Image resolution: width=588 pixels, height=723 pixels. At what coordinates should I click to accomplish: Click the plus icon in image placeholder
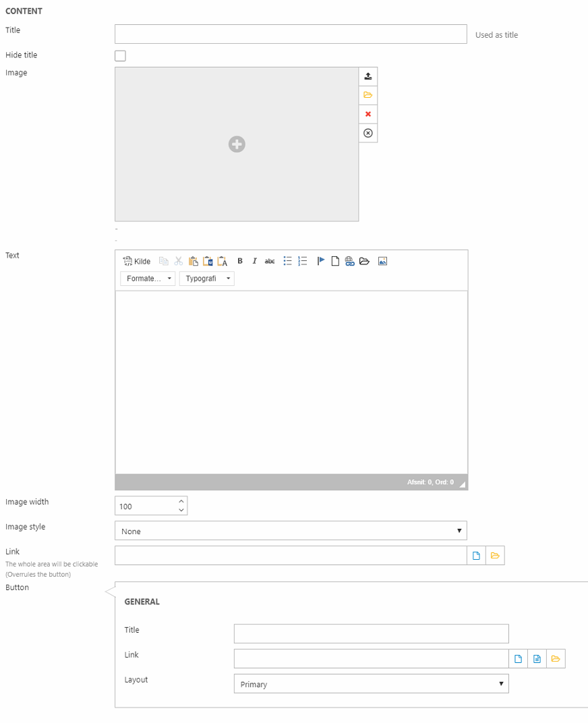[x=237, y=144]
